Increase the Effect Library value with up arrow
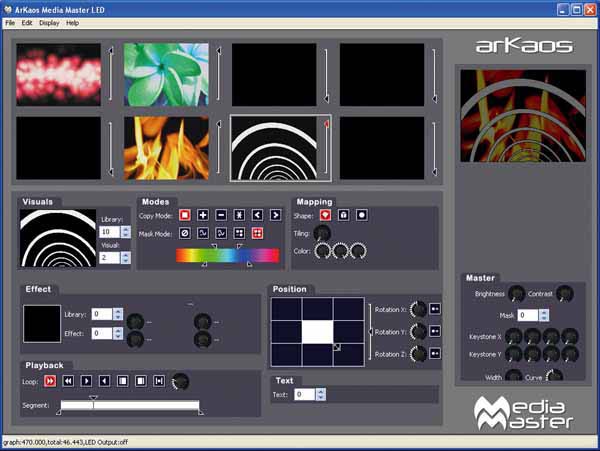600x451 pixels. (118, 311)
